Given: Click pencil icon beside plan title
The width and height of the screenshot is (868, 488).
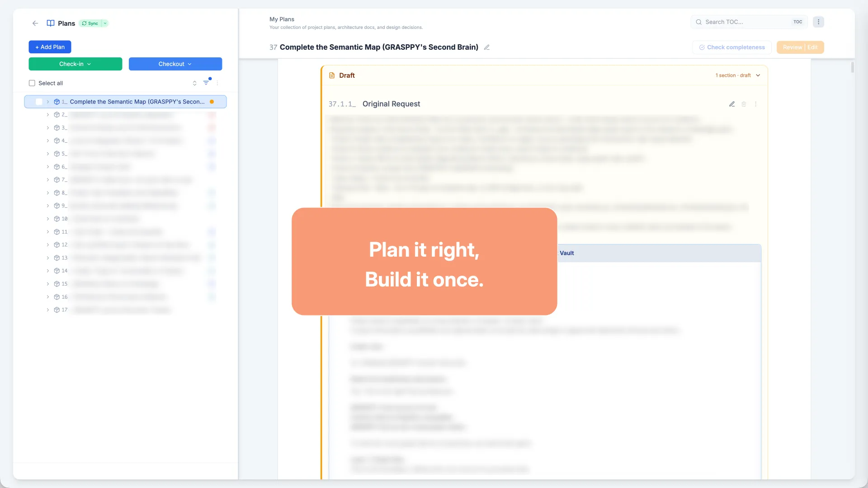Looking at the screenshot, I should click(487, 47).
